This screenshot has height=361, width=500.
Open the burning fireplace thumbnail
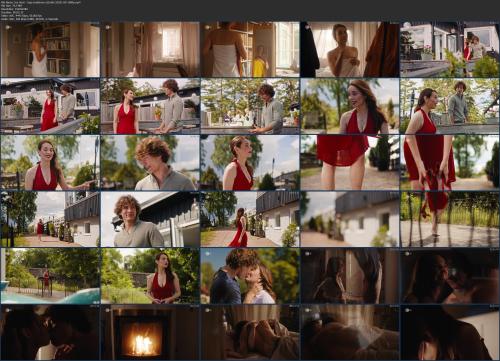(150, 332)
